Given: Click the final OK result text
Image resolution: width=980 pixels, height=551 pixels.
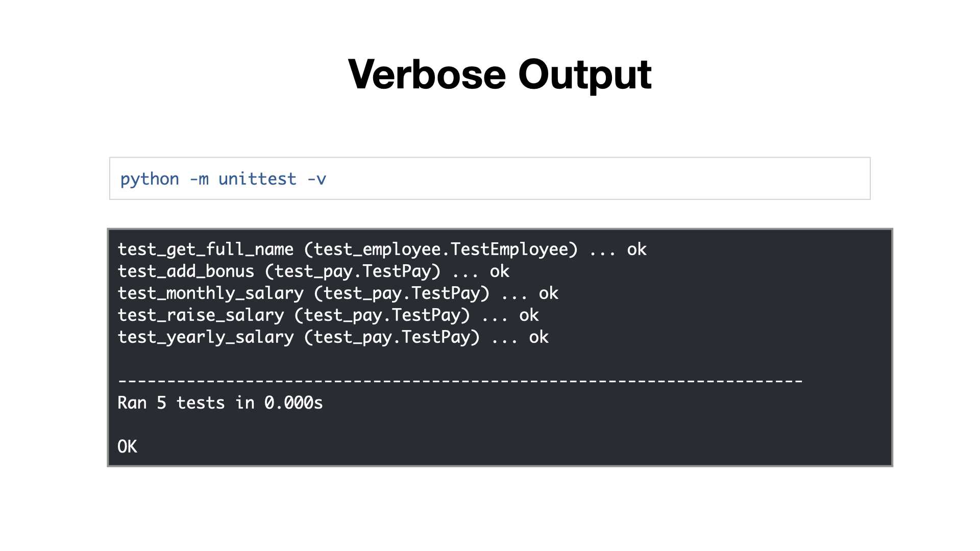Looking at the screenshot, I should (x=127, y=447).
